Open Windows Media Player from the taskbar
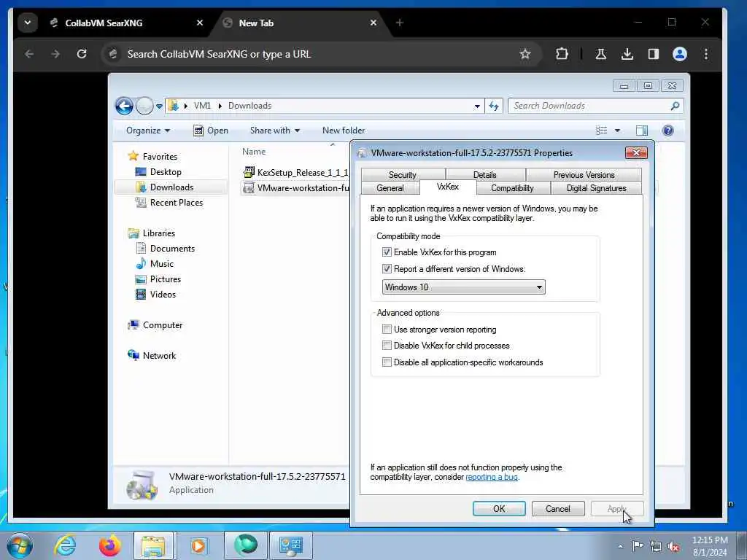 pos(198,545)
